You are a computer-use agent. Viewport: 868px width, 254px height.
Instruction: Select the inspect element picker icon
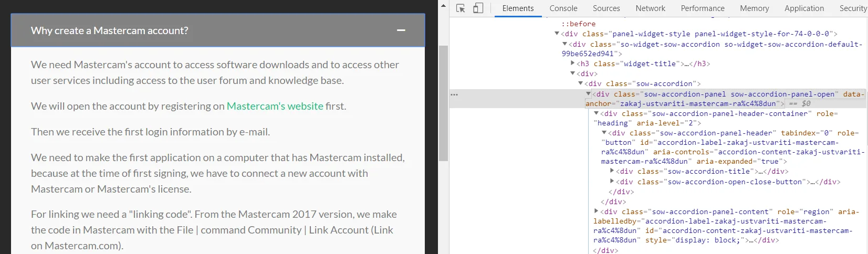(x=461, y=8)
